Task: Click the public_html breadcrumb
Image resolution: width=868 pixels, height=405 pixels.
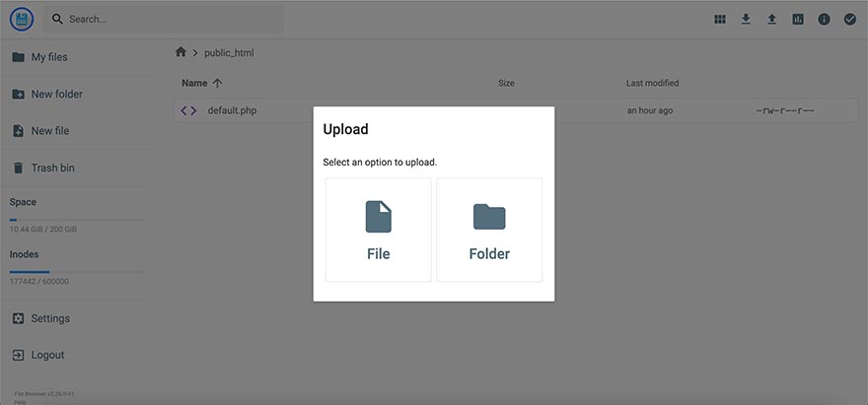Action: pyautogui.click(x=229, y=53)
